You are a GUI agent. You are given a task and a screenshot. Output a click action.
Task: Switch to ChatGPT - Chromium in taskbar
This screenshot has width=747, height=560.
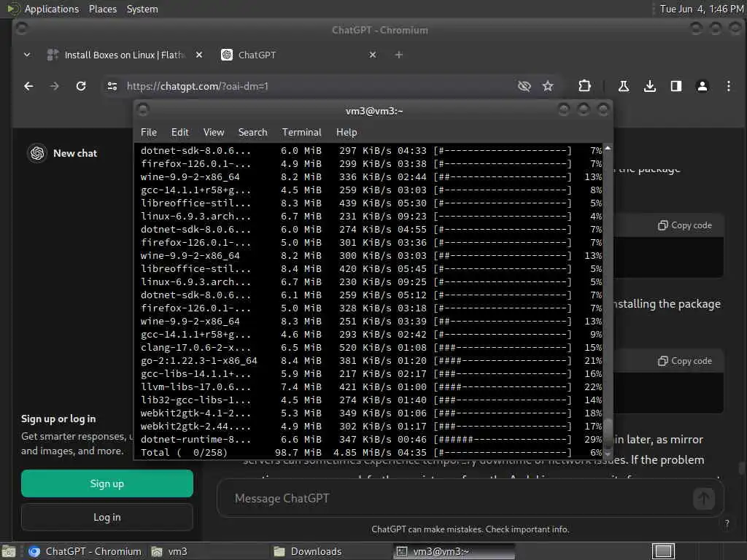(x=85, y=551)
